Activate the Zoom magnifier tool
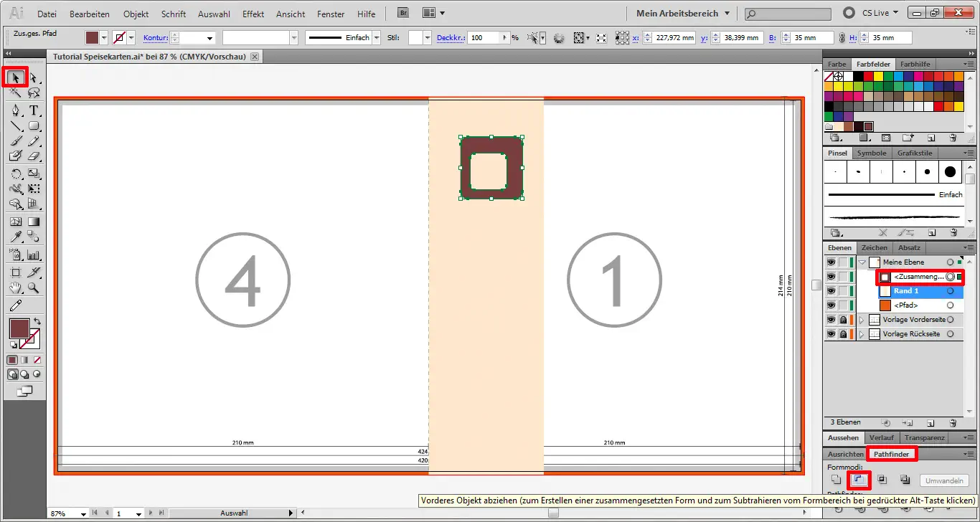Screen dimensions: 980x522 point(33,288)
